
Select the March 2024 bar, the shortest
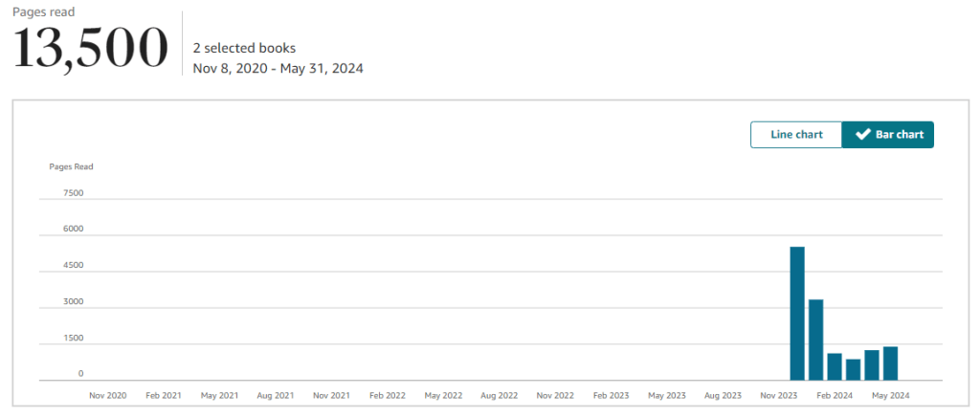tap(853, 369)
